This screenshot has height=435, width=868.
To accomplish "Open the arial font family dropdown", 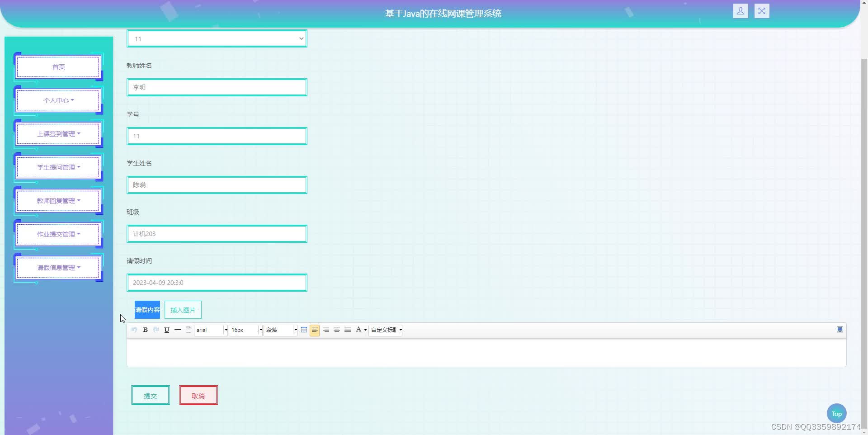I will 211,330.
